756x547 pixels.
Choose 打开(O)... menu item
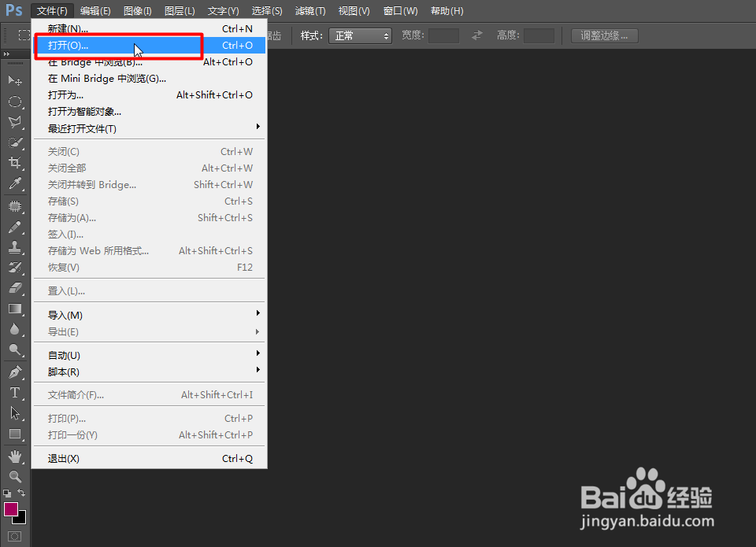[150, 46]
